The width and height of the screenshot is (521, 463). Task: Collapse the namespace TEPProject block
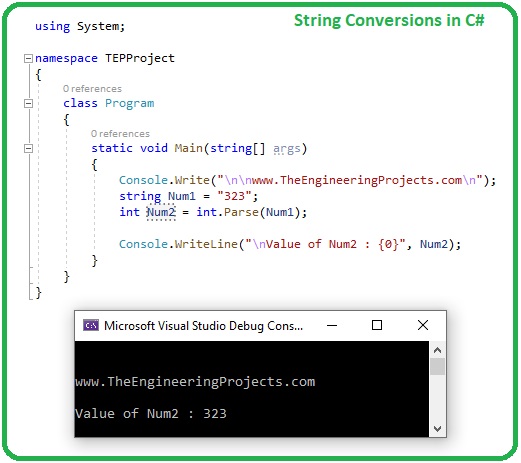[28, 58]
